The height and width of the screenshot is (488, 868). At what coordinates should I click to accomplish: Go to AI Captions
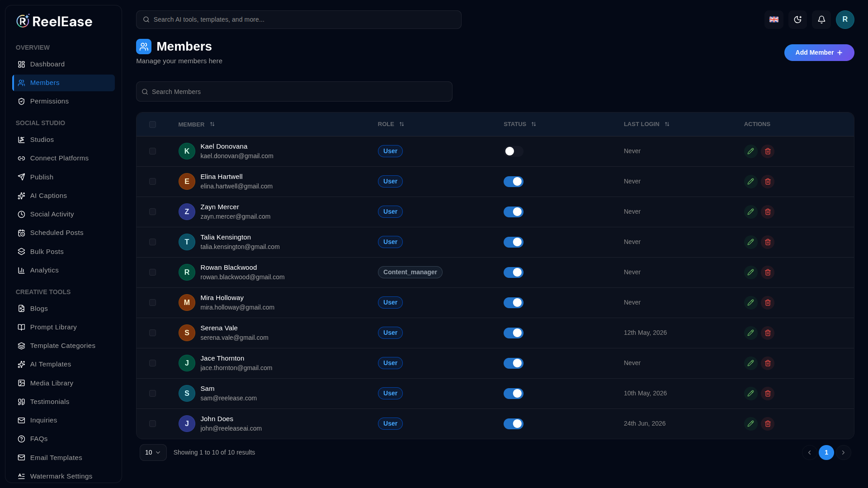(63, 196)
